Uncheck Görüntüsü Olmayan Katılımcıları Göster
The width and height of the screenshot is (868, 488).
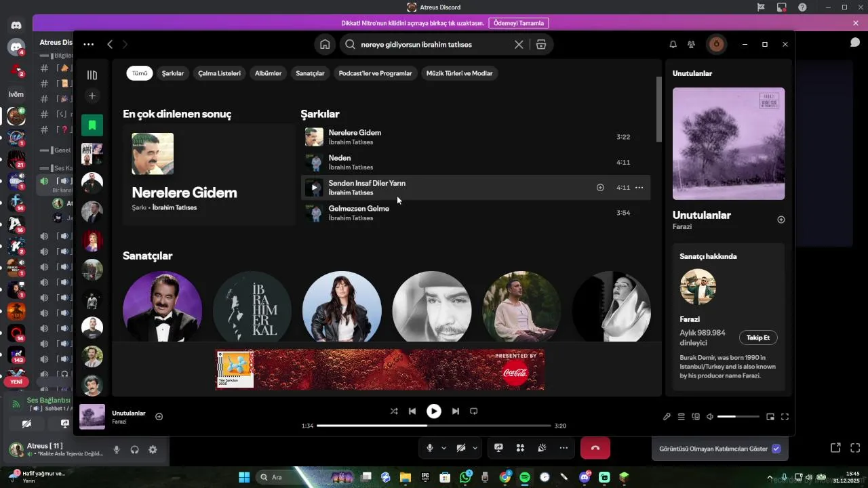click(776, 449)
